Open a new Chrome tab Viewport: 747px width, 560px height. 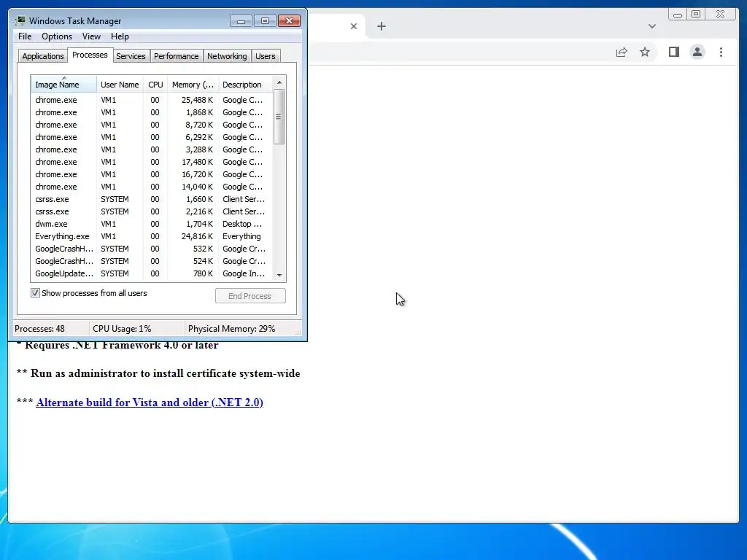[x=381, y=26]
